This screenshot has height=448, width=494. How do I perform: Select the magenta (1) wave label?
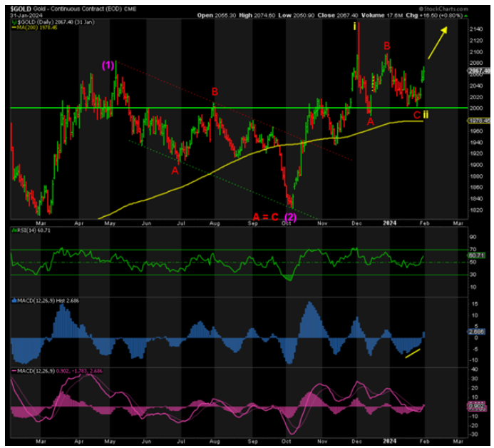pyautogui.click(x=108, y=65)
